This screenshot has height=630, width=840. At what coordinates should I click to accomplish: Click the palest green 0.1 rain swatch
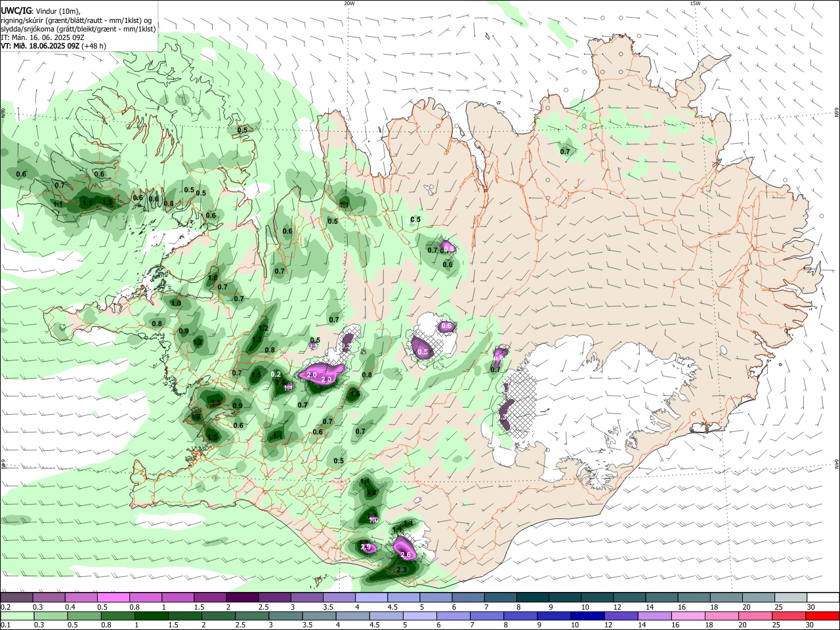[x=17, y=616]
